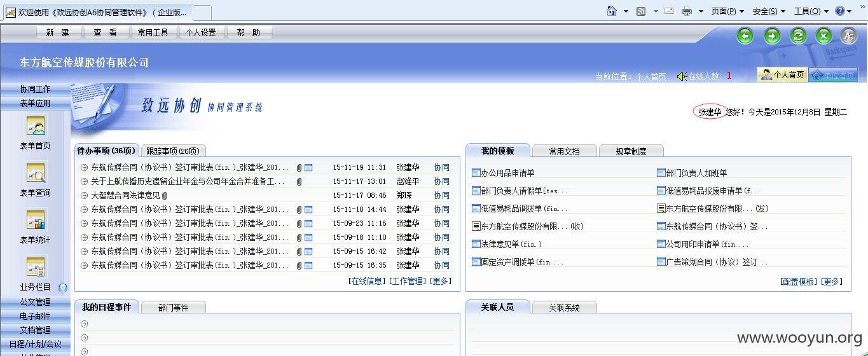The width and height of the screenshot is (868, 356).
Task: Open the 表单查询 sidebar icon
Action: [x=36, y=173]
